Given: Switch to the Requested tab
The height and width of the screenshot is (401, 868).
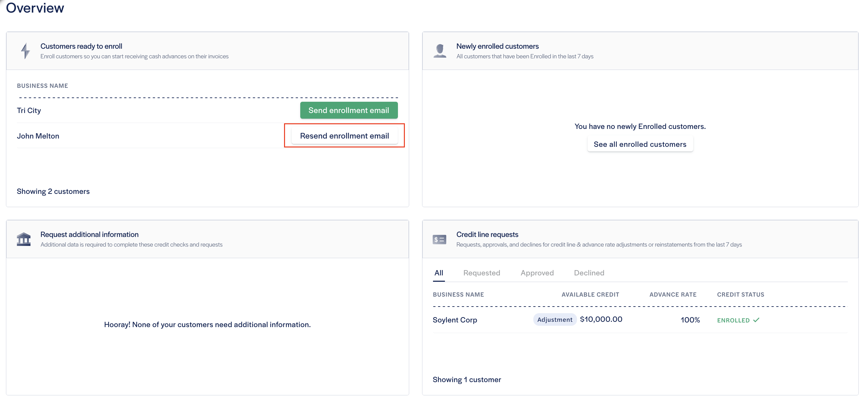Looking at the screenshot, I should (482, 272).
